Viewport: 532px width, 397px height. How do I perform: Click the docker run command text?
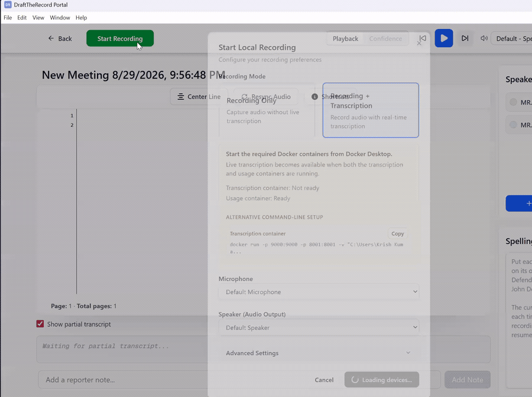(x=316, y=248)
